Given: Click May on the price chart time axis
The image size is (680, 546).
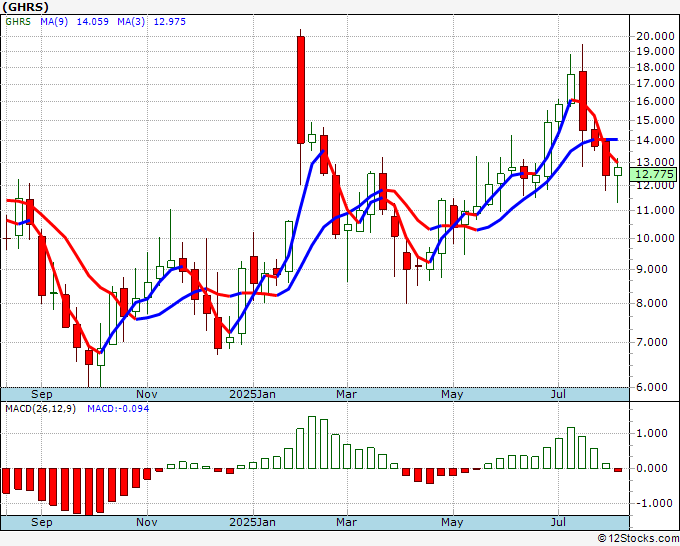Looking at the screenshot, I should pyautogui.click(x=452, y=394).
